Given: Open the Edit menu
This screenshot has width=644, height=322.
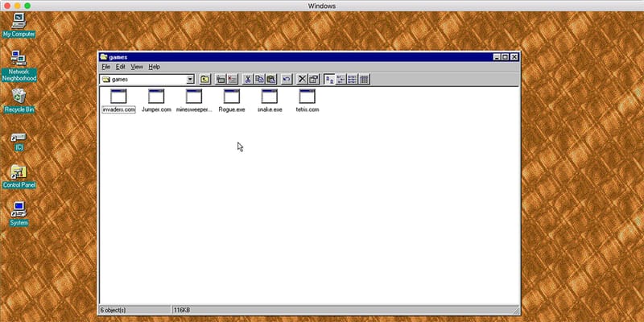Looking at the screenshot, I should click(120, 67).
